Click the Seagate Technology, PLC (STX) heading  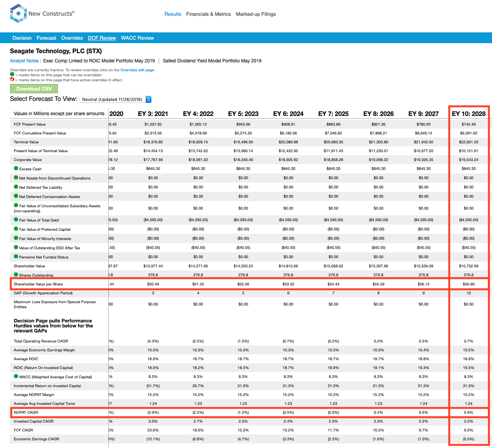tap(56, 51)
